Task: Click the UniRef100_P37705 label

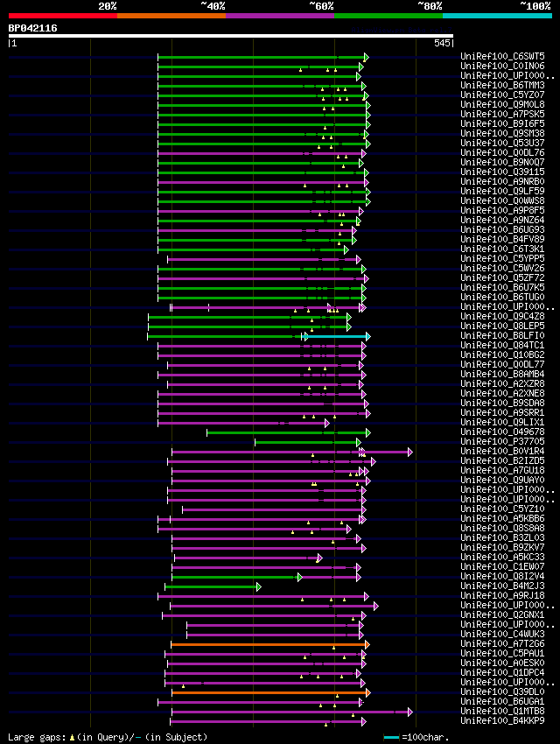Action: point(502,441)
